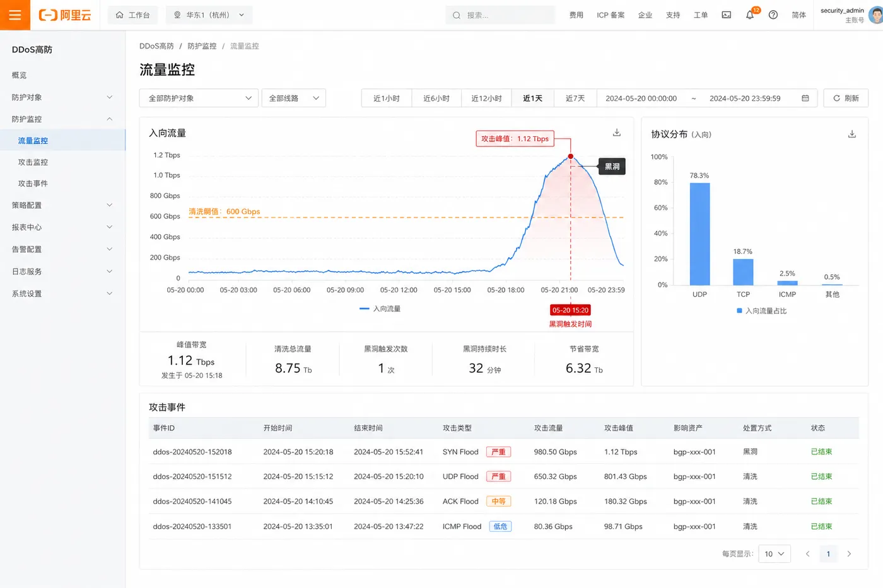The width and height of the screenshot is (883, 588).
Task: Click the Alibaba Cloud logo
Action: point(65,15)
